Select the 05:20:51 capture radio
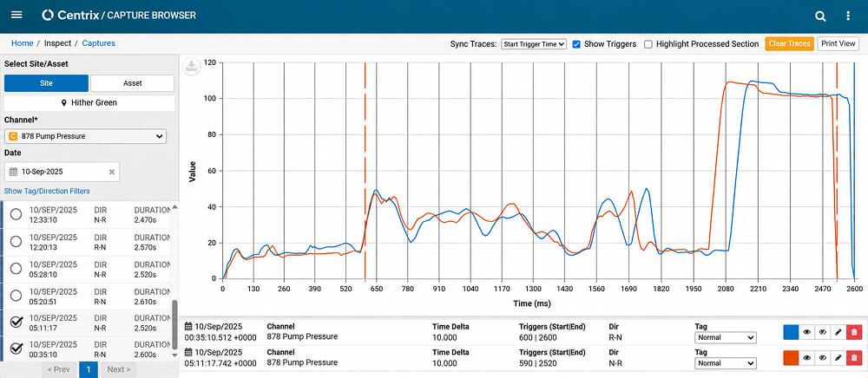The height and width of the screenshot is (378, 868). [16, 296]
